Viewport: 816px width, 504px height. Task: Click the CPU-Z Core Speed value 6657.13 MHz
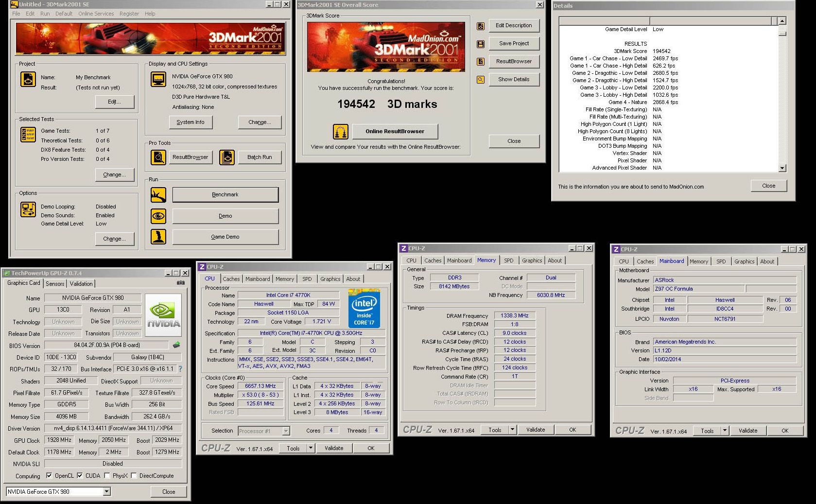(x=260, y=386)
